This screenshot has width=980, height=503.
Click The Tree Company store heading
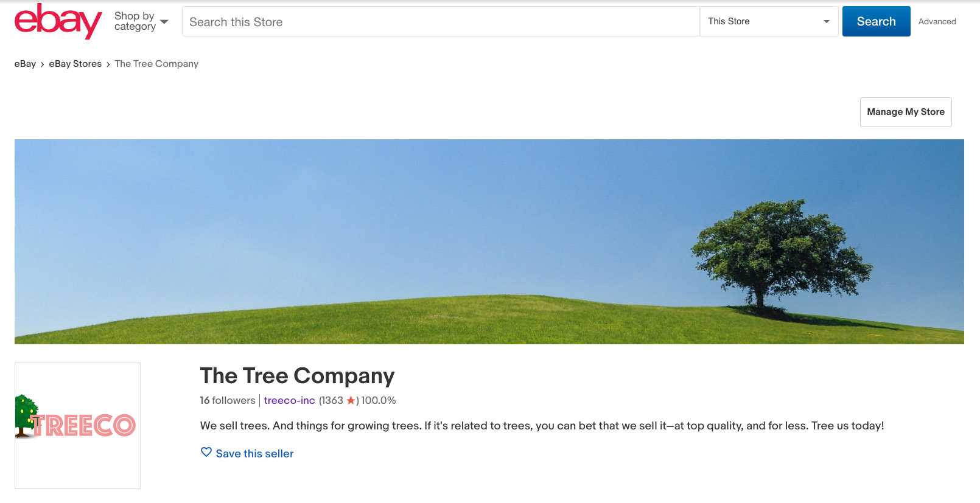pyautogui.click(x=297, y=376)
